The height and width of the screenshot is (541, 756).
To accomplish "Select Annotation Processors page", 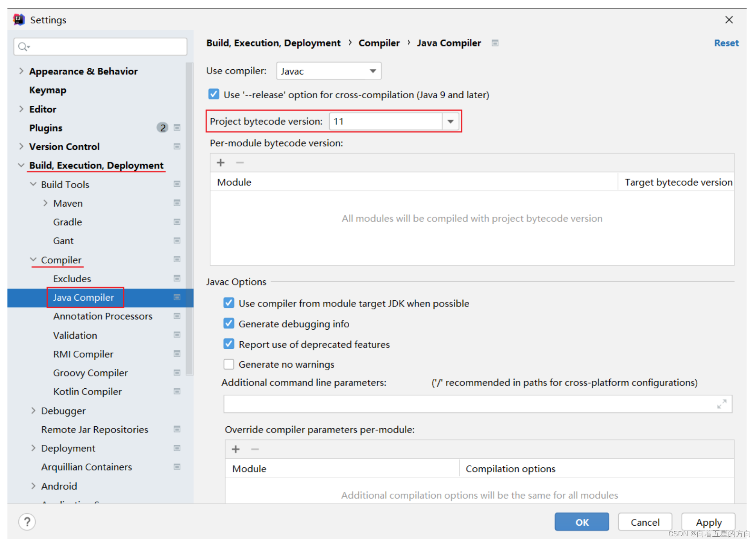I will point(103,316).
